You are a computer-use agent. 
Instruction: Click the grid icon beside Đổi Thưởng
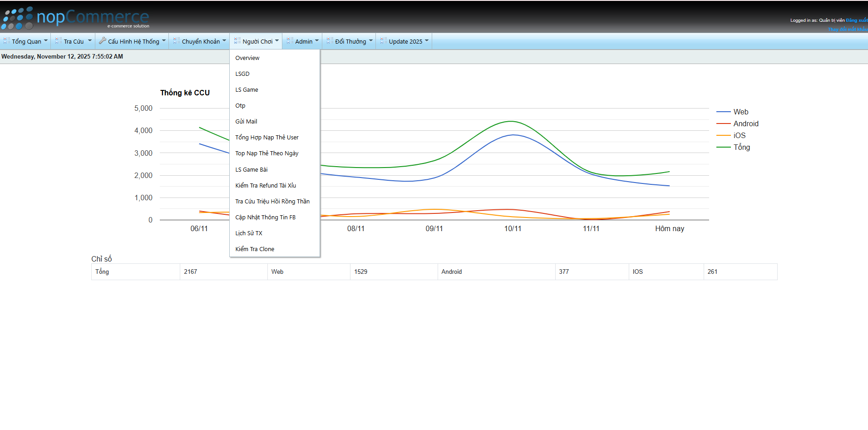pyautogui.click(x=330, y=41)
